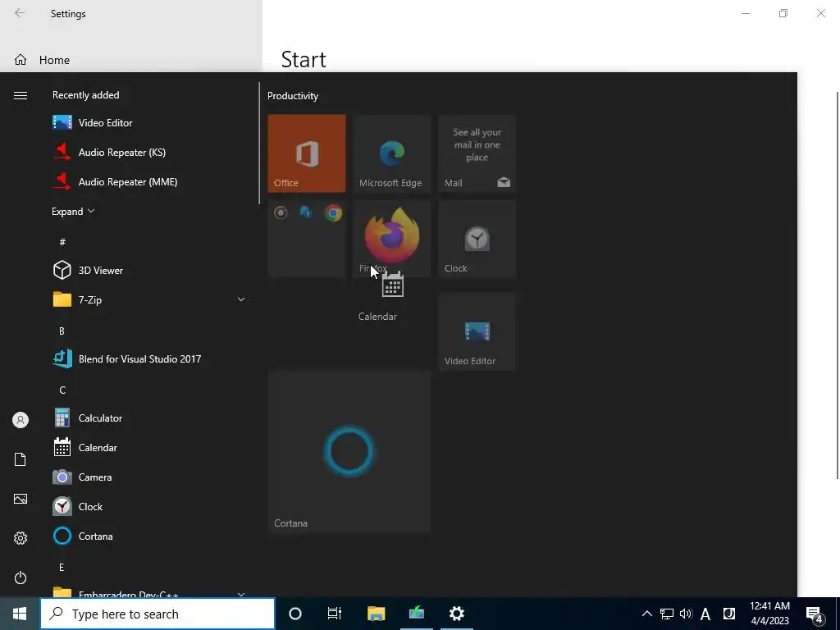Viewport: 840px width, 630px height.
Task: Click the letter E section header
Action: (x=62, y=568)
